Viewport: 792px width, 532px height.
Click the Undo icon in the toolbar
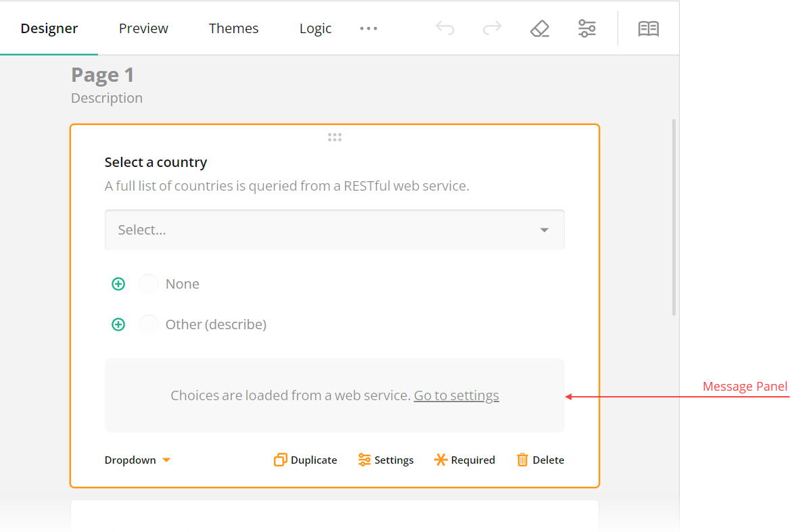445,28
